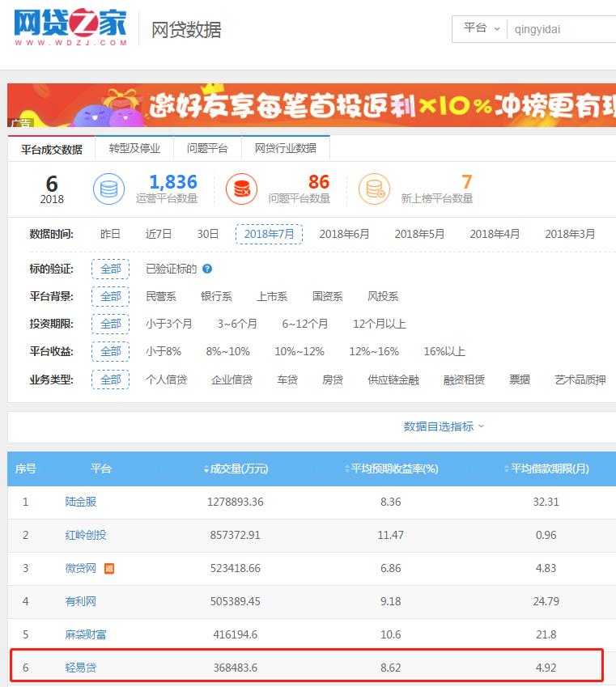Click the sort arrows on 平均借款期限 header
Image resolution: width=616 pixels, height=687 pixels.
507,469
